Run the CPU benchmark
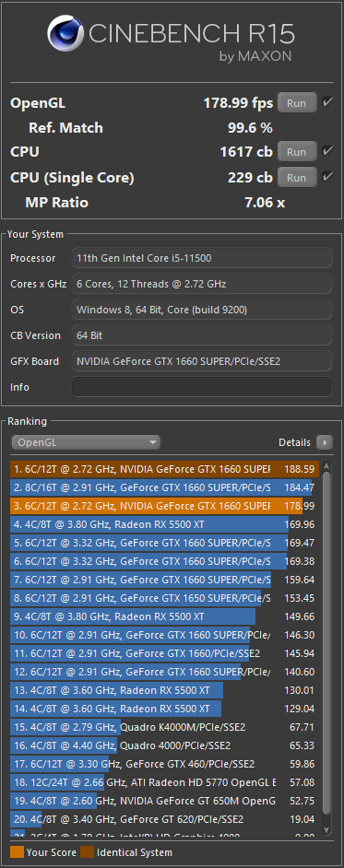This screenshot has height=868, width=344. (x=297, y=152)
